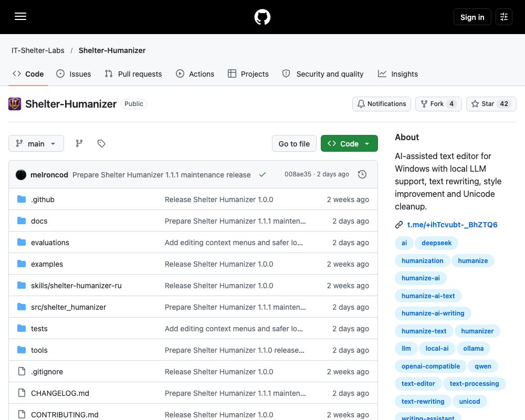The image size is (525, 420).
Task: Fork the repository
Action: pyautogui.click(x=438, y=104)
